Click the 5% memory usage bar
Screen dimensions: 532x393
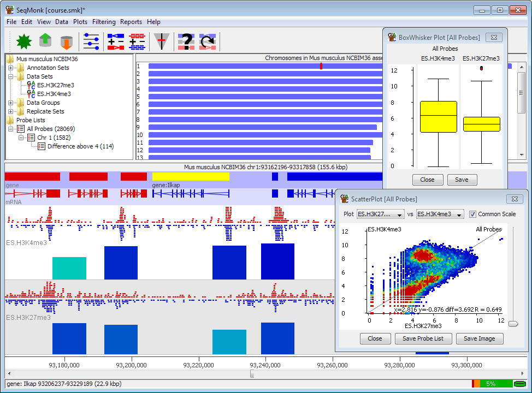(x=492, y=384)
